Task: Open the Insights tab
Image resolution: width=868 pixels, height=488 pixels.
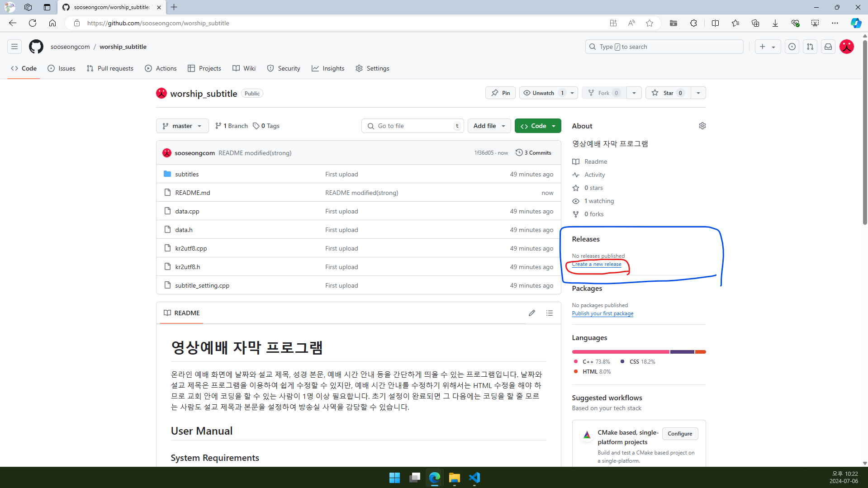Action: [328, 68]
